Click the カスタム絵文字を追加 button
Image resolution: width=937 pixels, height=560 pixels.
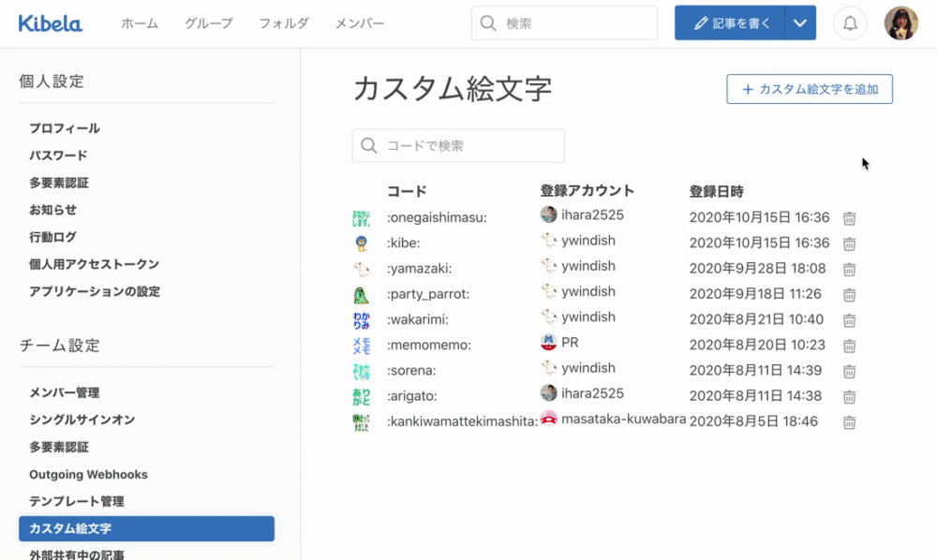pos(810,89)
